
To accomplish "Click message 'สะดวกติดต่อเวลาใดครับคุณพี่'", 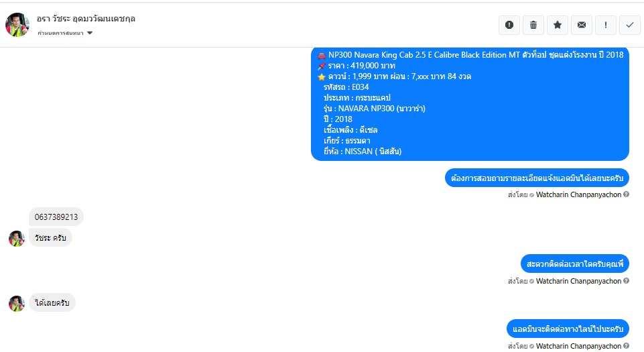I will [x=575, y=263].
